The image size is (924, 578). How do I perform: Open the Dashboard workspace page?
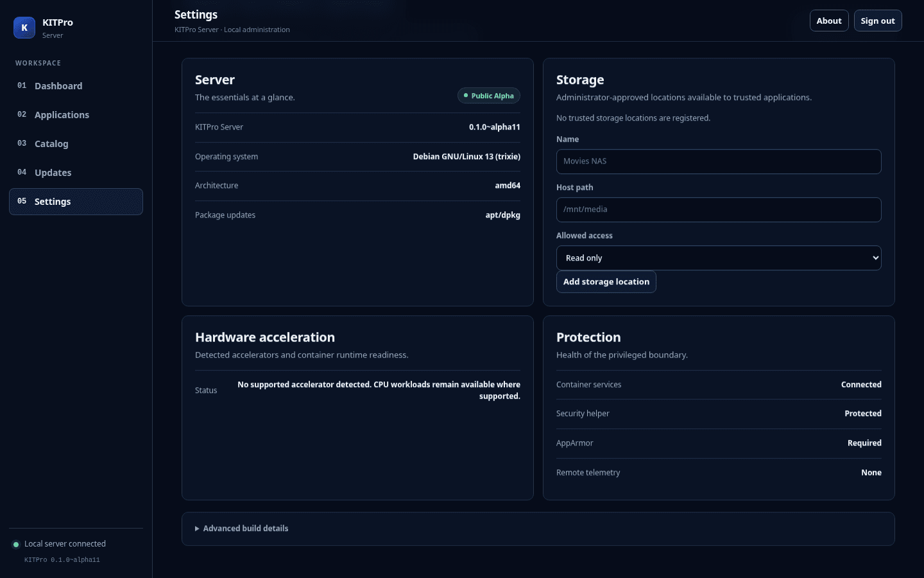pos(76,86)
